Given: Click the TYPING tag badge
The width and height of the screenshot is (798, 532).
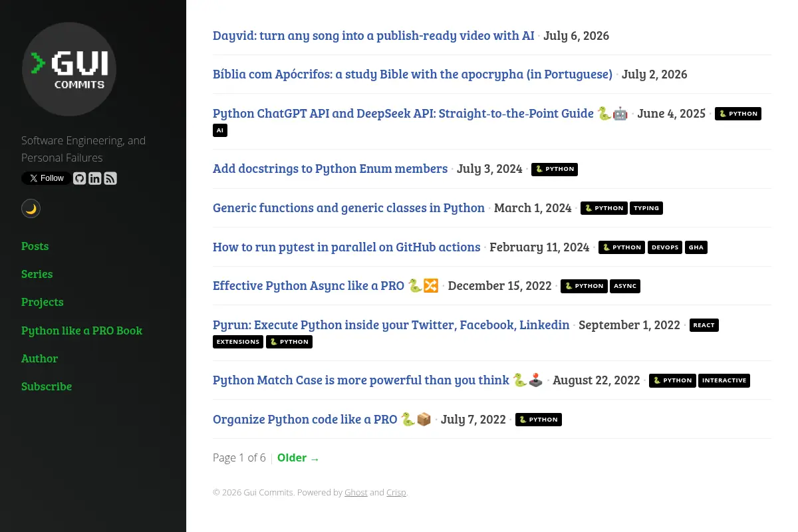Looking at the screenshot, I should click(x=646, y=208).
